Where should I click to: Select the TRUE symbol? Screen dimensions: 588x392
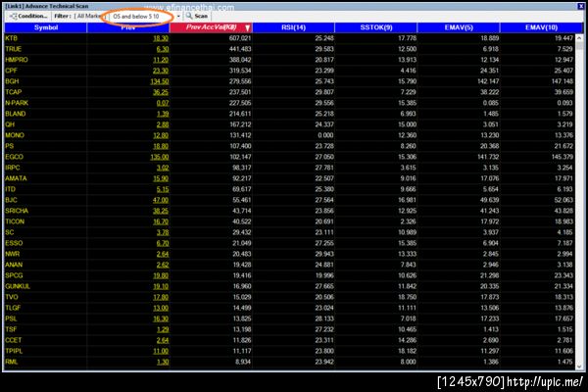pyautogui.click(x=13, y=49)
